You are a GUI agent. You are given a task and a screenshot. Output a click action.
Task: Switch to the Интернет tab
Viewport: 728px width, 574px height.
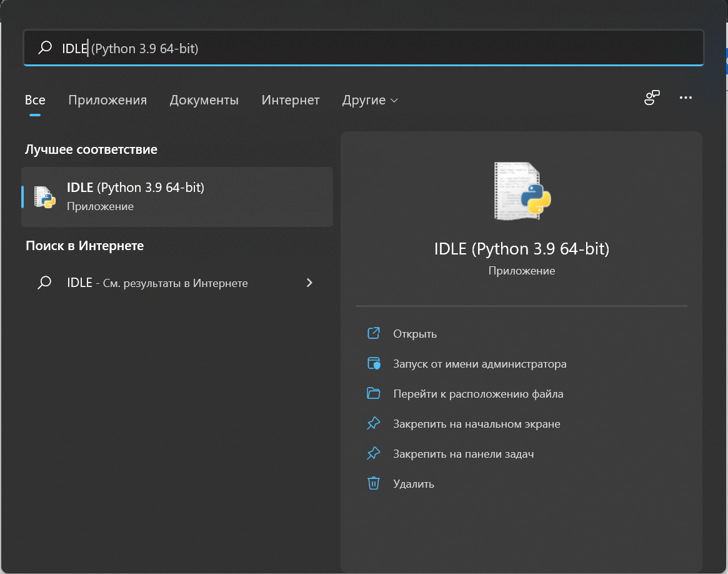pos(291,100)
